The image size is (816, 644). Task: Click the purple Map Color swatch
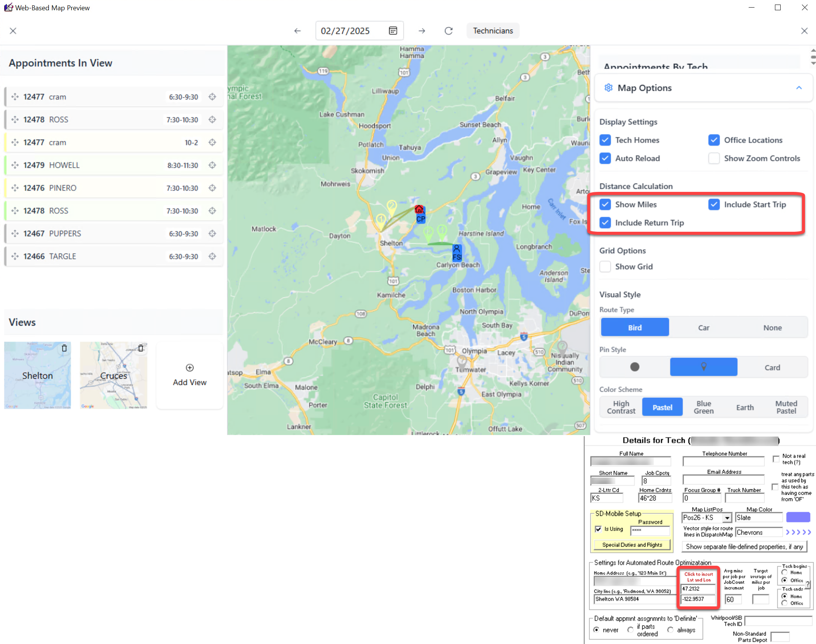pos(798,517)
